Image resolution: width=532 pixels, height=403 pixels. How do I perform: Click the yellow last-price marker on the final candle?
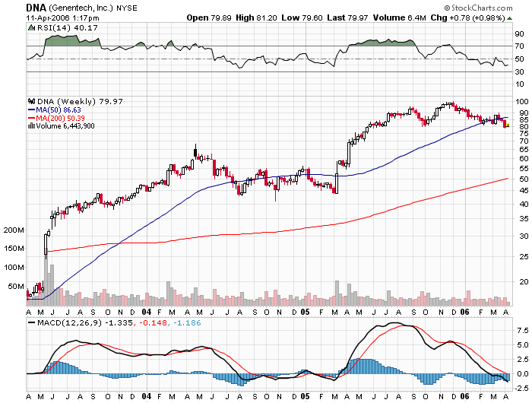[508, 125]
